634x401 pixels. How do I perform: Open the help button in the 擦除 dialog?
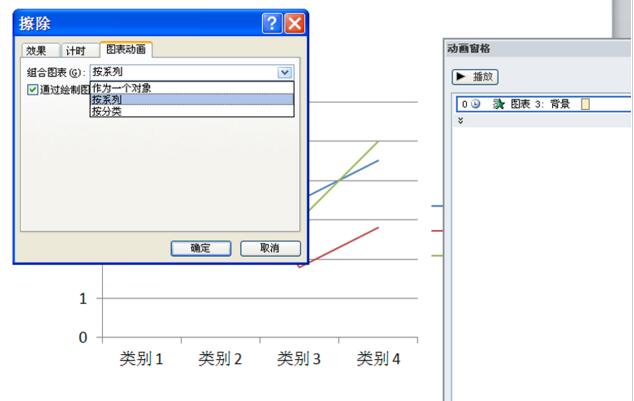click(x=272, y=23)
